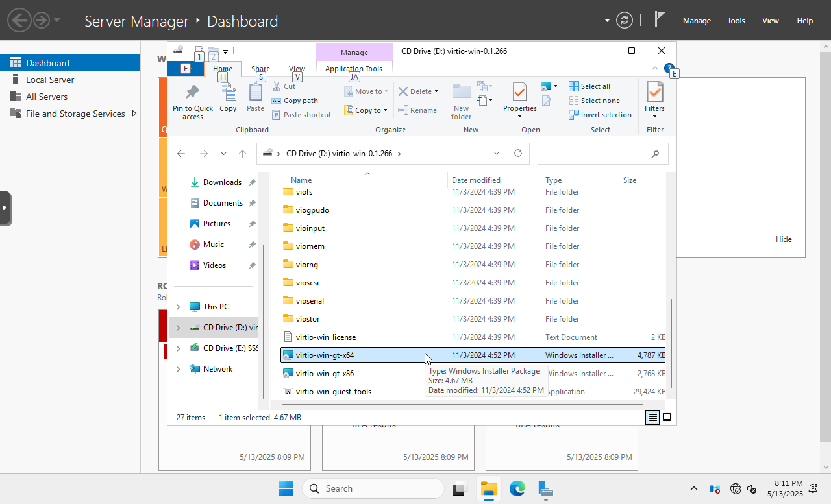Click the Explorer search box
831x504 pixels.
coord(594,154)
